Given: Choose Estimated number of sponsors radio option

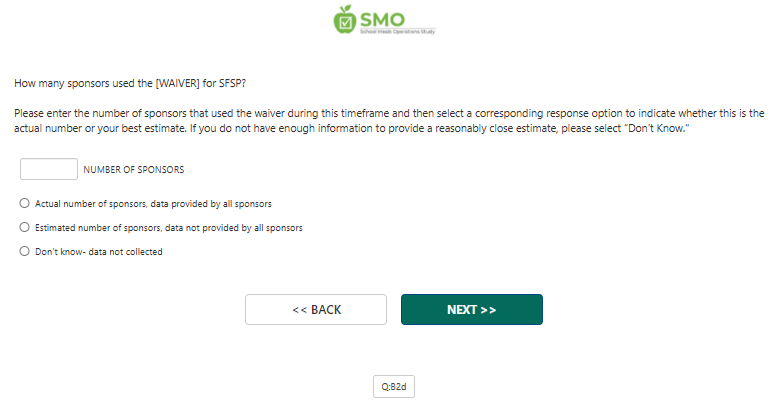Looking at the screenshot, I should [25, 227].
